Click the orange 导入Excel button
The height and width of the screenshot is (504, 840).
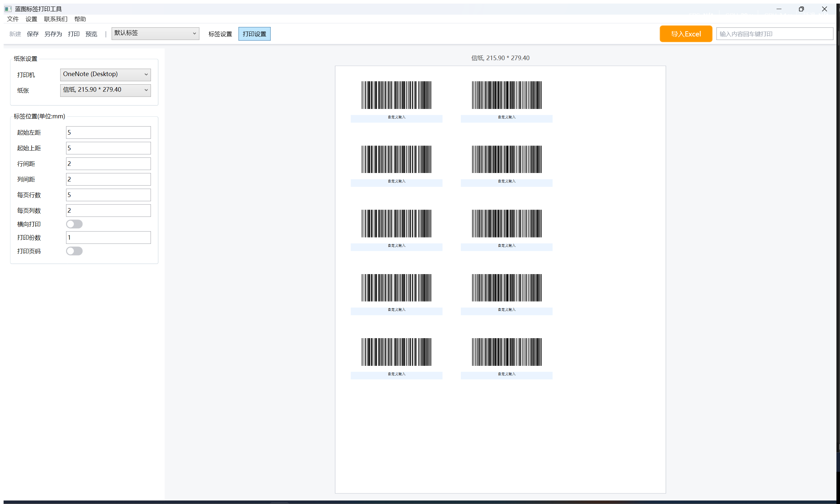pyautogui.click(x=686, y=34)
